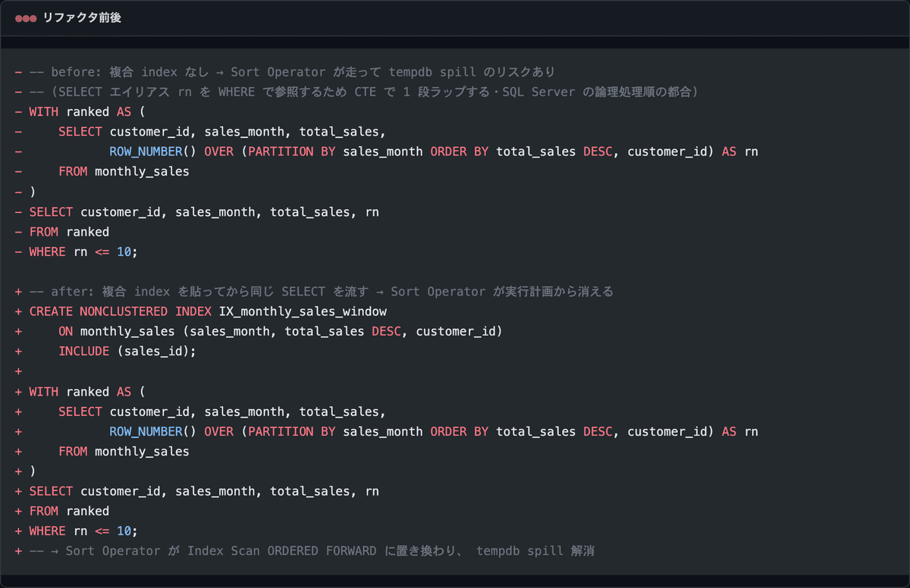Click the removed WITH ranked AS line
The image size is (910, 588).
point(80,111)
